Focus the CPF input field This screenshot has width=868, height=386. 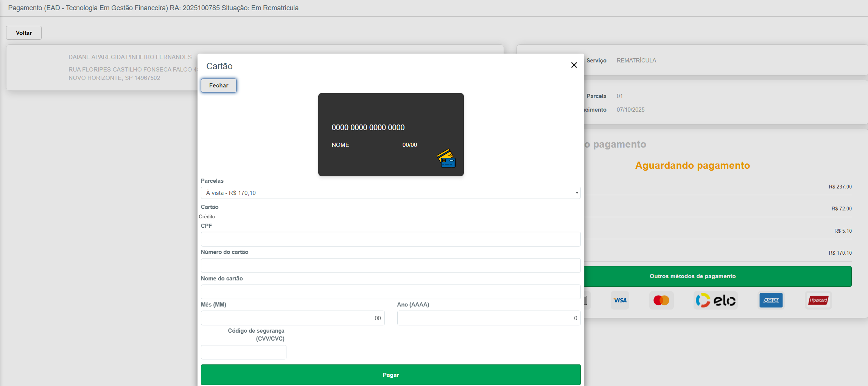coord(390,239)
